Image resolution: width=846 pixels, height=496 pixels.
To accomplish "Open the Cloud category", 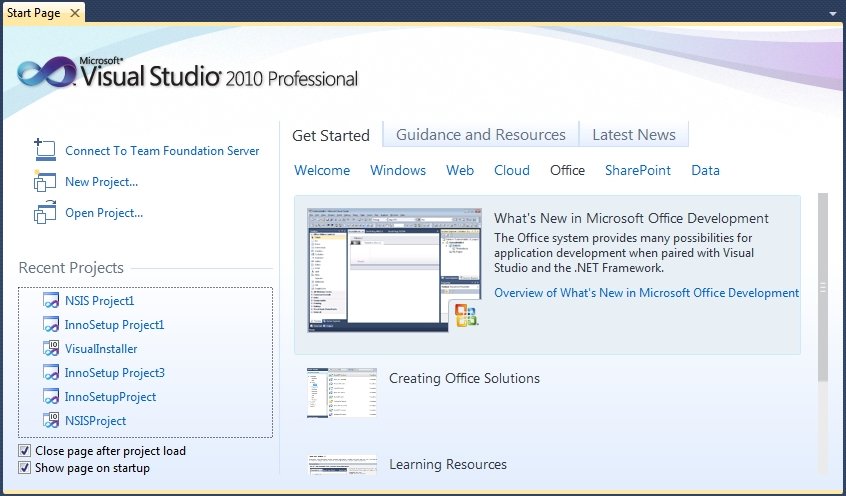I will tap(512, 170).
